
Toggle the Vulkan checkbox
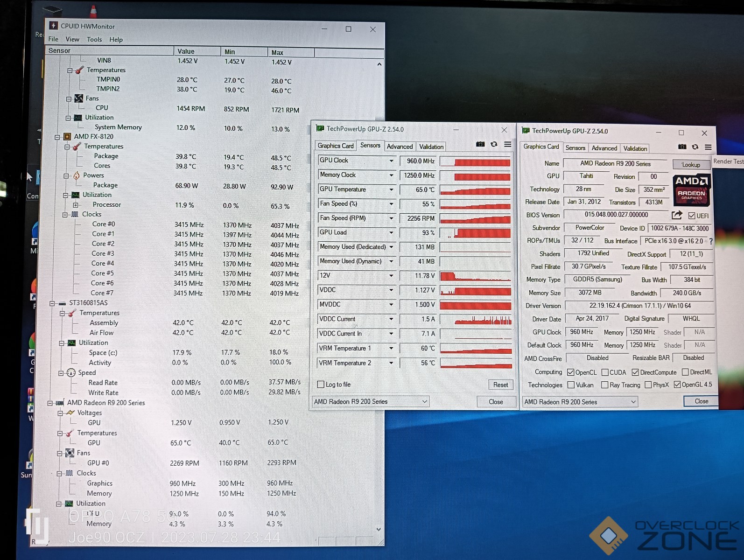click(x=571, y=385)
